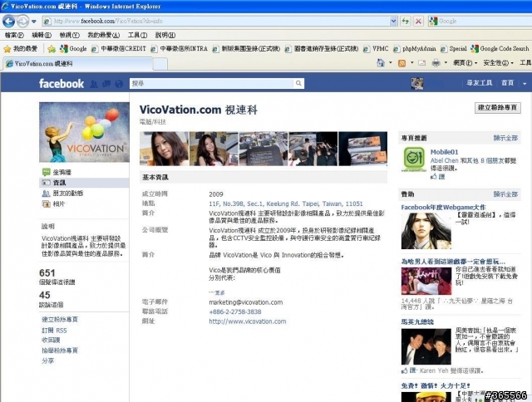
Task: Click the Facebook search magnifier button
Action: (x=298, y=83)
